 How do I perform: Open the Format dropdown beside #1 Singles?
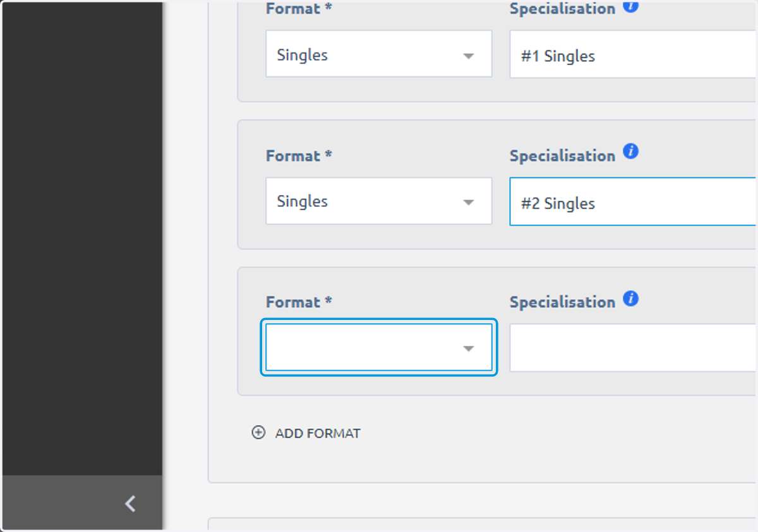pyautogui.click(x=378, y=55)
